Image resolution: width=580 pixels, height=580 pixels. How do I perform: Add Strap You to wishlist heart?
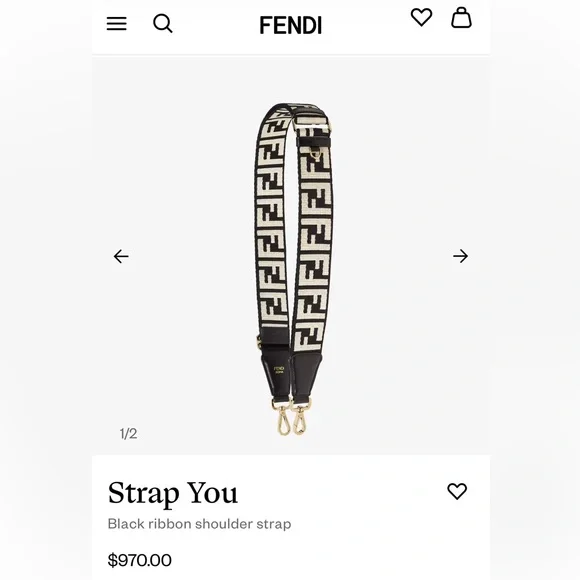tap(457, 491)
